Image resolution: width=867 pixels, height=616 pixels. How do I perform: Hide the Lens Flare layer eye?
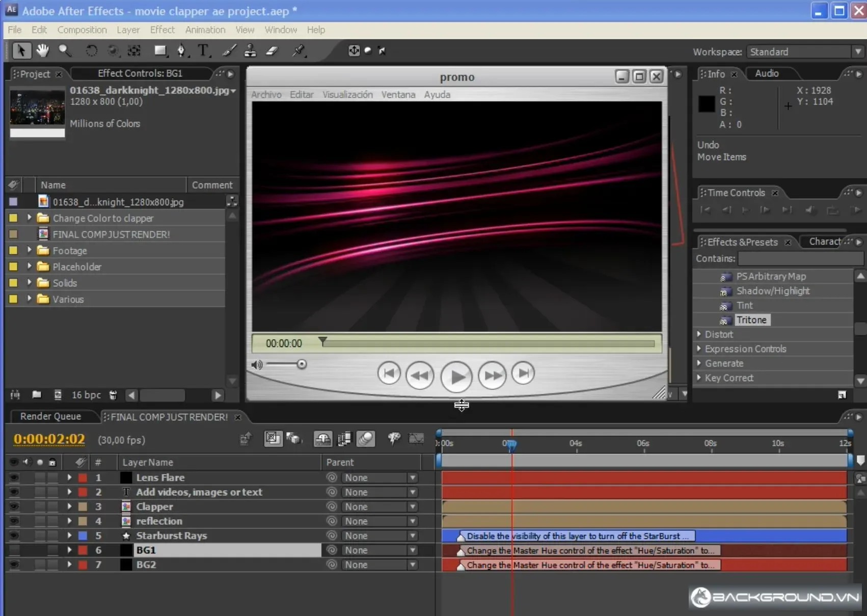(x=14, y=477)
